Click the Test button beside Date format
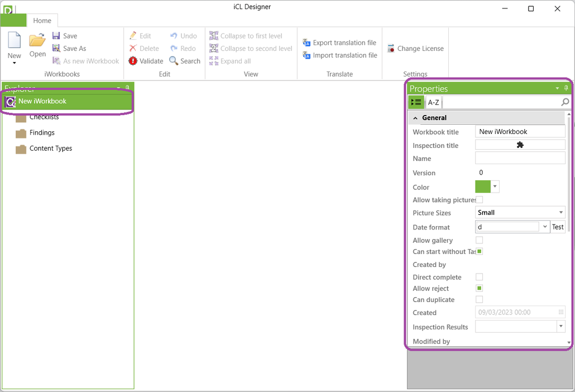Image resolution: width=575 pixels, height=392 pixels. click(558, 227)
